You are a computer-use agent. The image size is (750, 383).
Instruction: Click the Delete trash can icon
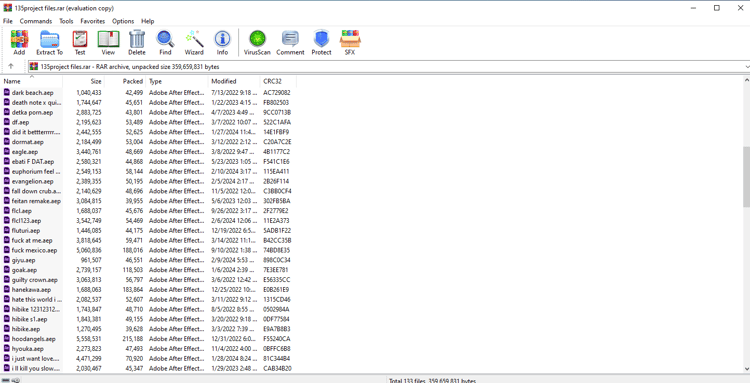pyautogui.click(x=137, y=43)
